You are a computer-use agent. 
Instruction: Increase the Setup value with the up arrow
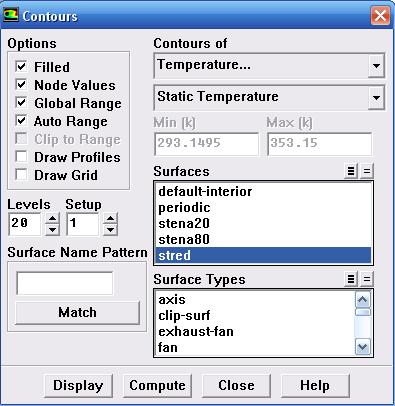coord(110,219)
